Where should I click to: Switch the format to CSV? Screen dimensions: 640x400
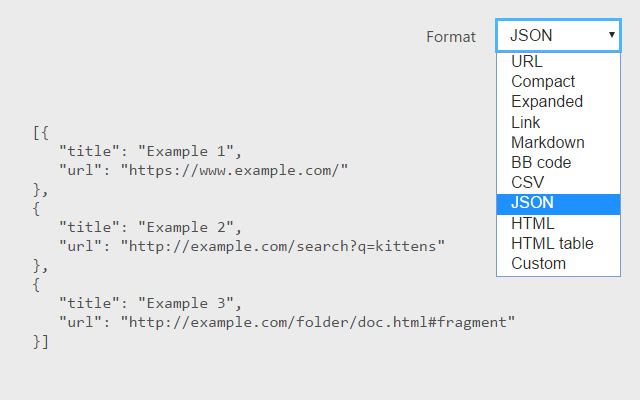point(528,183)
